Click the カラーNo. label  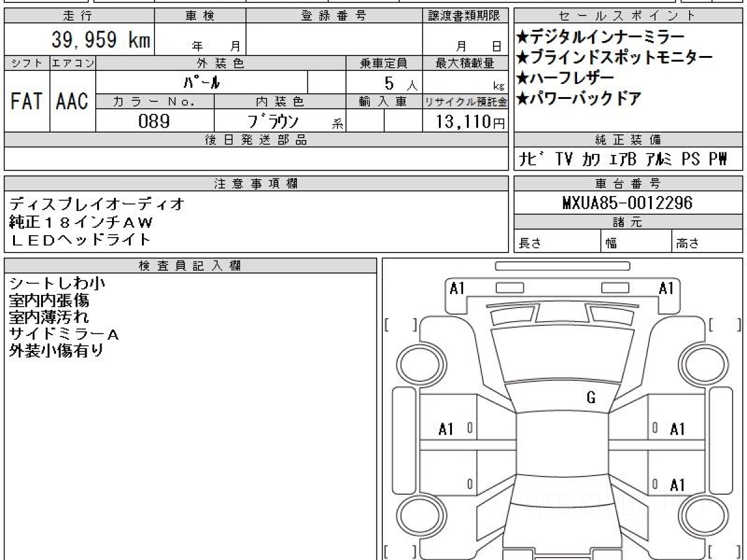coord(155,101)
